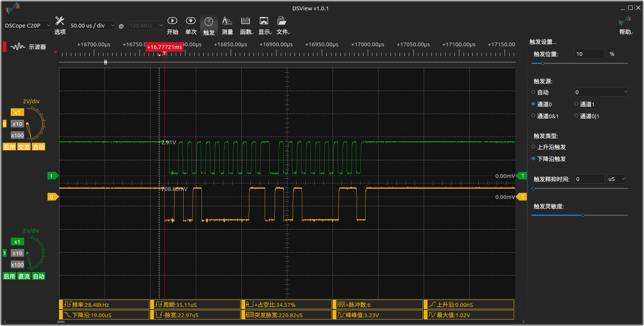Screen dimensions: 644x326
Task: Adjust the 触发释抑时间 holdoff slider
Action: 580,189
